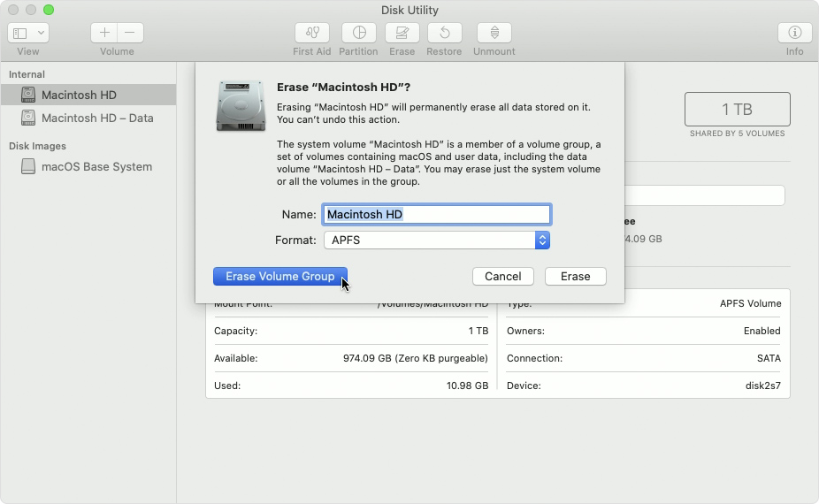Click the 10.98 GB used value

click(x=467, y=386)
